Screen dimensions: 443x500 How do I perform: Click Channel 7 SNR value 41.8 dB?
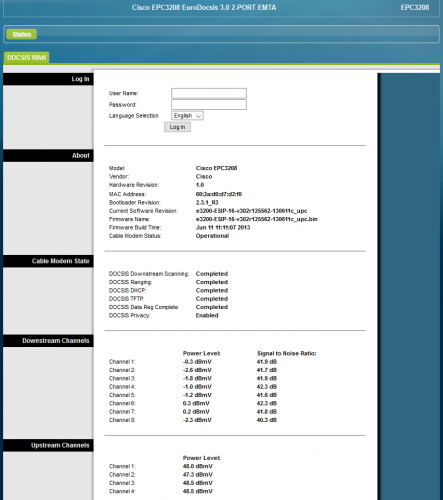[267, 412]
